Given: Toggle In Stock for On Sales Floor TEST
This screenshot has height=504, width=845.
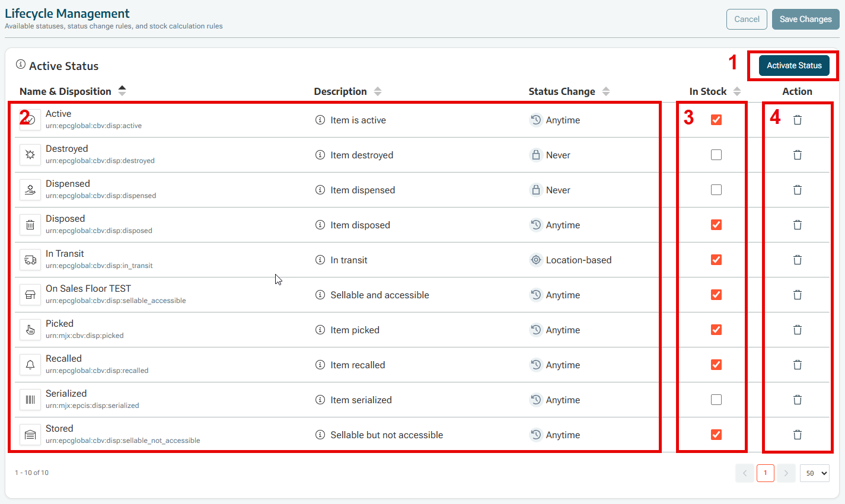Looking at the screenshot, I should [x=716, y=295].
